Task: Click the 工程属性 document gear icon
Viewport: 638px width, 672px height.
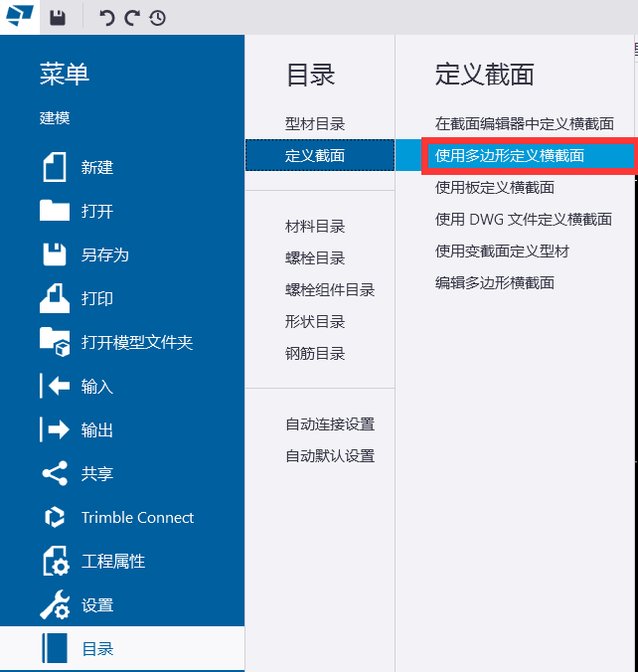Action: point(56,561)
